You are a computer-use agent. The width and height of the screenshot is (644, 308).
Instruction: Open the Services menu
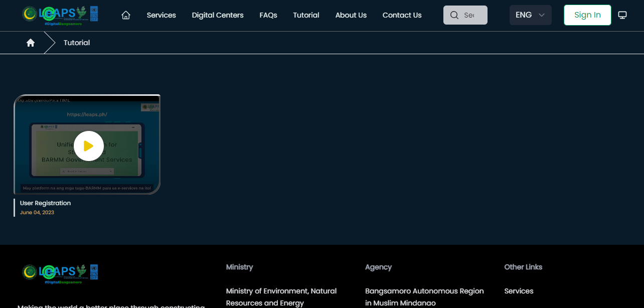[161, 15]
